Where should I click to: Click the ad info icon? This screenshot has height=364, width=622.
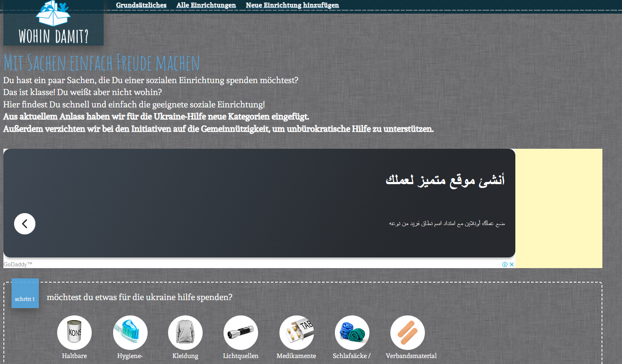pyautogui.click(x=505, y=264)
